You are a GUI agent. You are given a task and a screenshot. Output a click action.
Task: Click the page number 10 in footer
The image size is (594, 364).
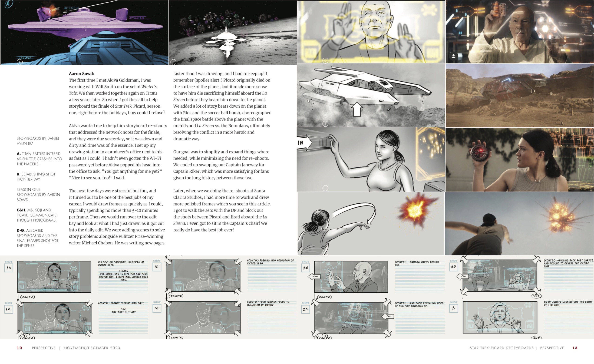point(20,348)
